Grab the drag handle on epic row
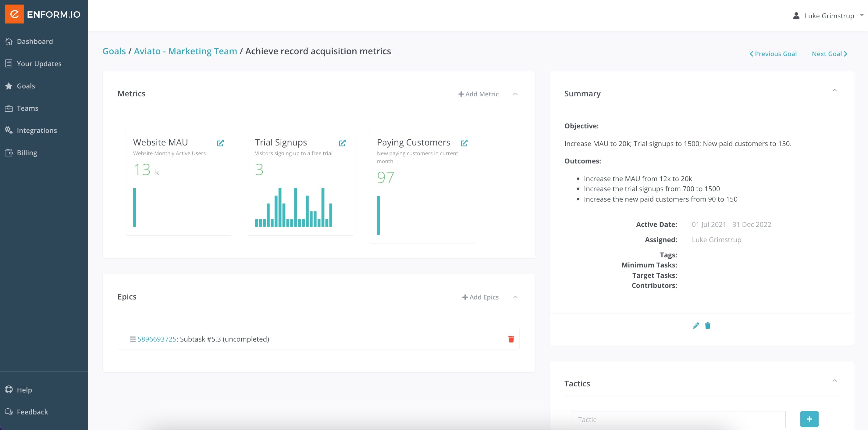The height and width of the screenshot is (430, 868). (x=132, y=339)
